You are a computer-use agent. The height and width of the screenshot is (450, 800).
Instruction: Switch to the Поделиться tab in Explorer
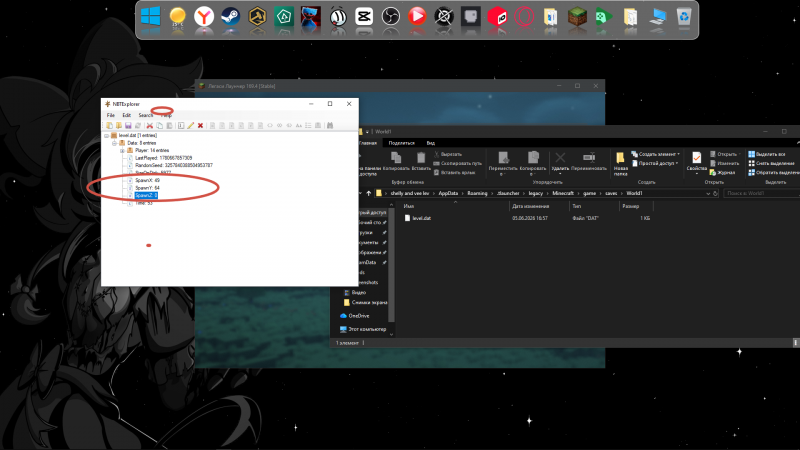click(x=402, y=143)
